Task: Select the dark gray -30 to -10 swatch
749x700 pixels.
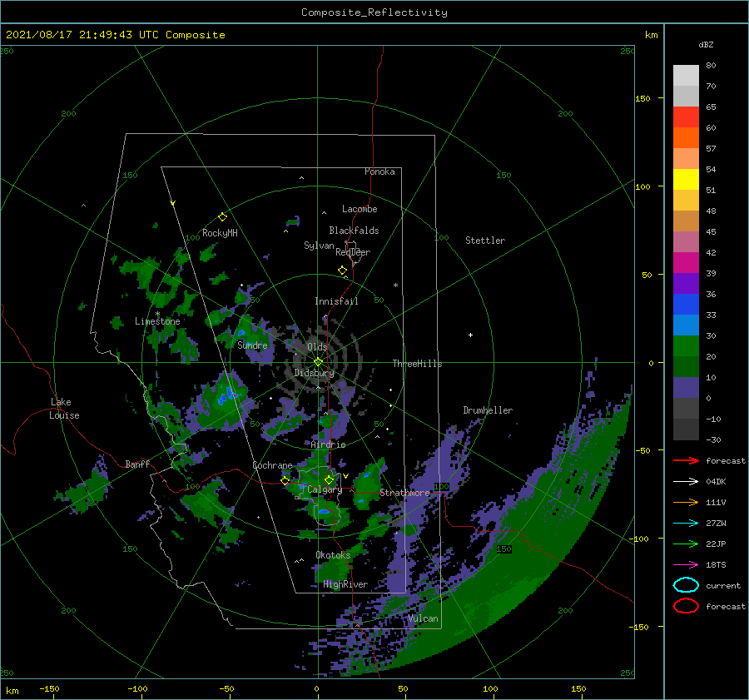Action: (686, 429)
